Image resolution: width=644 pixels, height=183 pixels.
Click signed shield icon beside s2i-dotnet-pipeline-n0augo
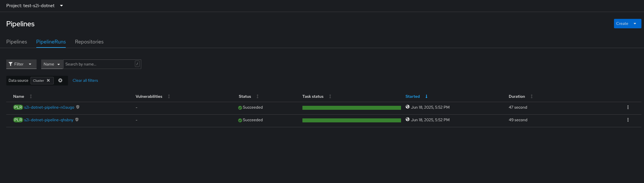pyautogui.click(x=78, y=107)
